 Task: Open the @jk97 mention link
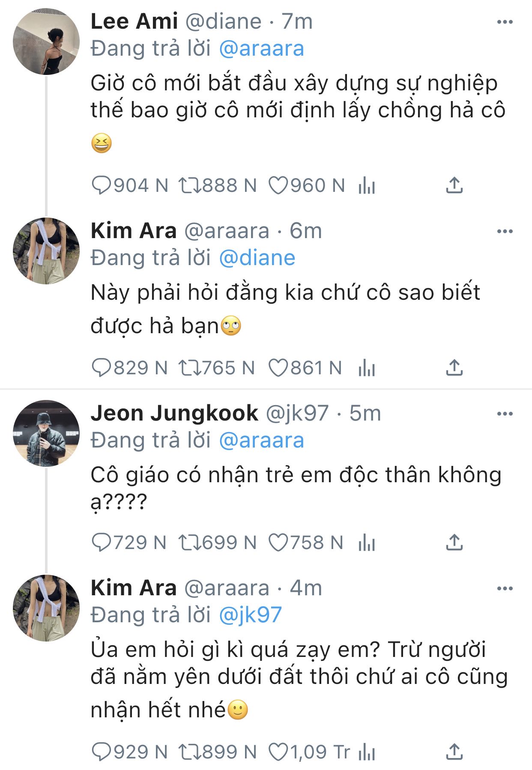250,615
